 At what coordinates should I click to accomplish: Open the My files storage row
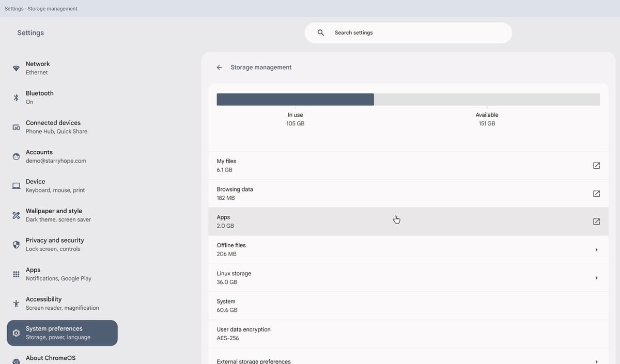408,166
